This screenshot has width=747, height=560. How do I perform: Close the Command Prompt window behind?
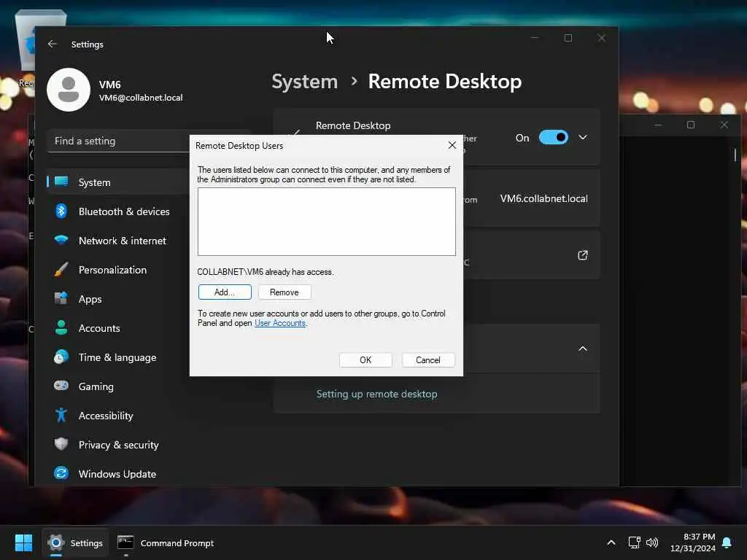[x=724, y=125]
